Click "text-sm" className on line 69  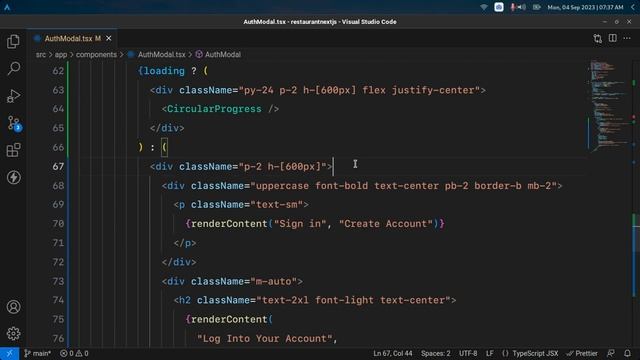(276, 204)
